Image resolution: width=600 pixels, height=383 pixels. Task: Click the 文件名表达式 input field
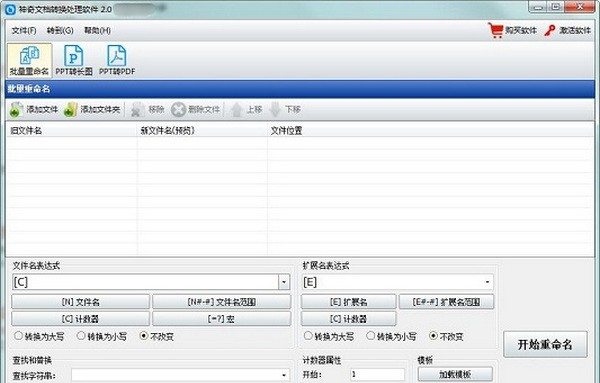pos(145,282)
